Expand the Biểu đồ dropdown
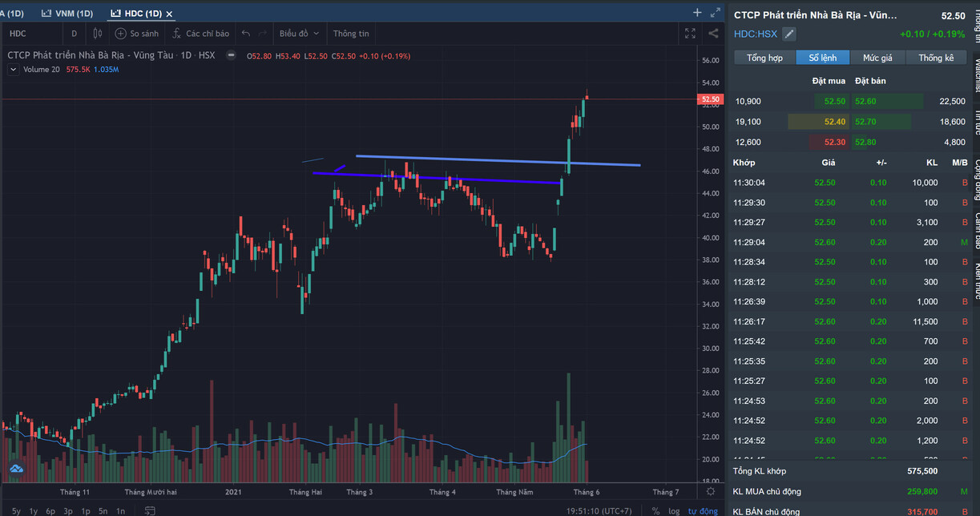Screen dimensions: 980x516 pos(299,34)
